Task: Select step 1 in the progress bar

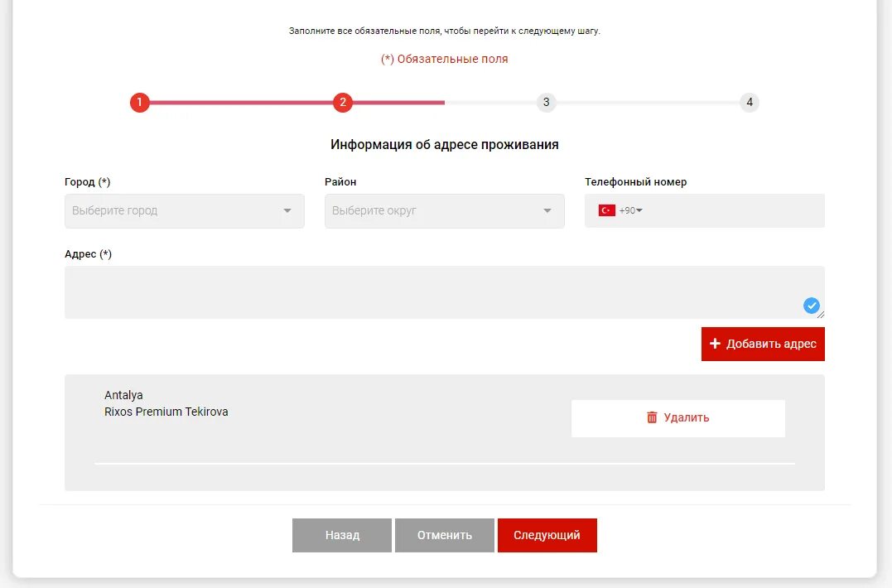Action: 139,103
